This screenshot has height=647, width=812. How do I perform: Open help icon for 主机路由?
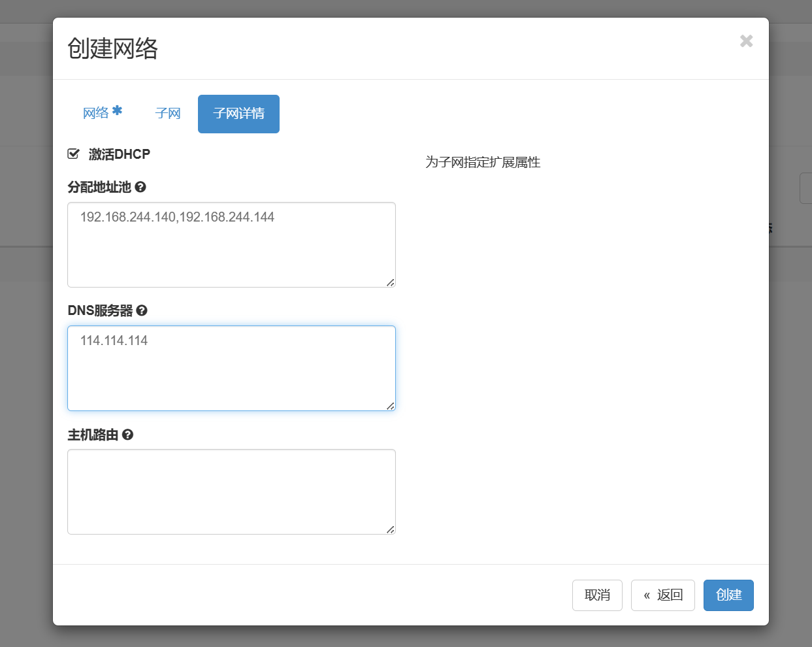pyautogui.click(x=128, y=435)
